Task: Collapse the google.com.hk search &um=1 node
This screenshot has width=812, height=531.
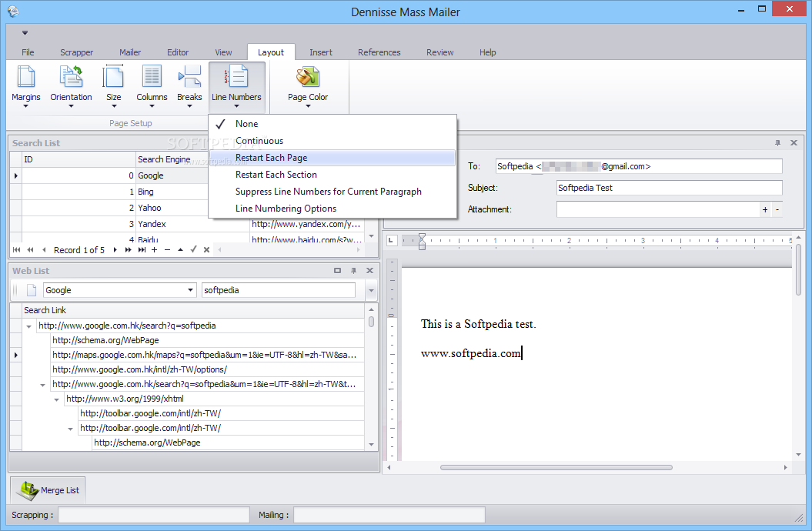Action: 42,385
